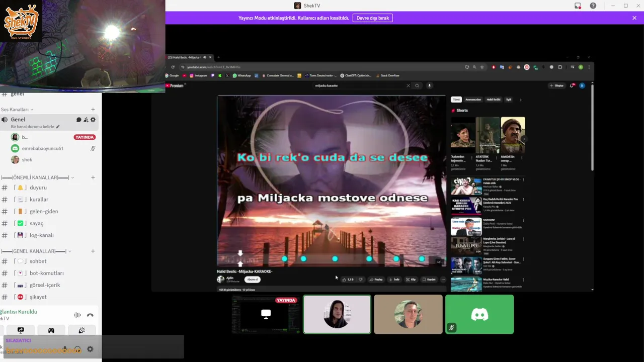Dislike the Miljacka karaoke video
The image size is (644, 362).
point(360,280)
